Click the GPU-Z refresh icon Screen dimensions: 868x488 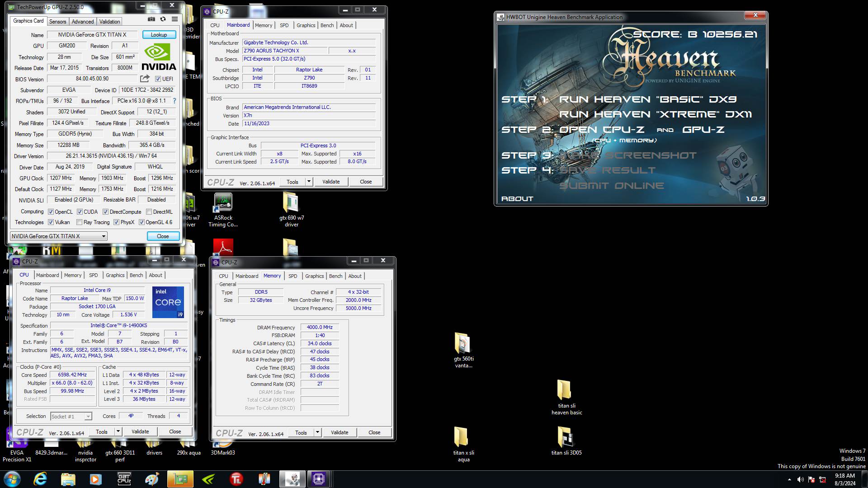click(163, 19)
